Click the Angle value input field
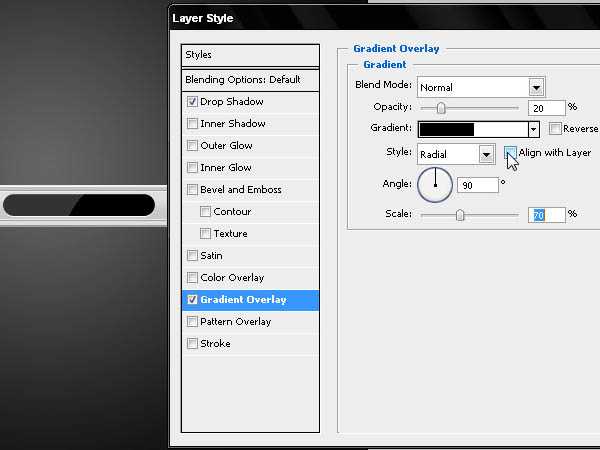 pos(479,185)
